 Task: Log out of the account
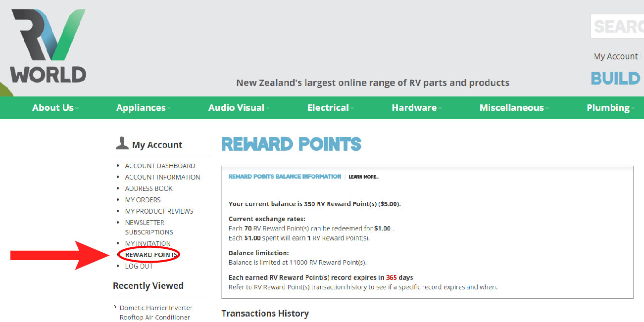139,266
